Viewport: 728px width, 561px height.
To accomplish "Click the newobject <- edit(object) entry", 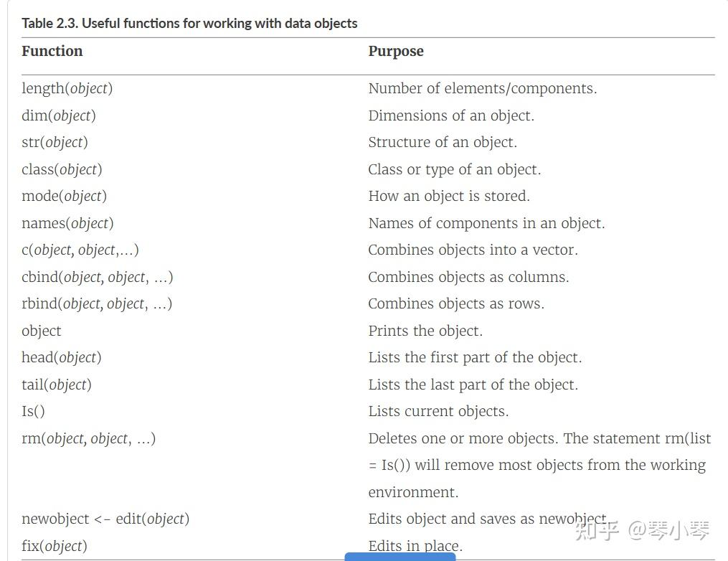I will tap(105, 519).
